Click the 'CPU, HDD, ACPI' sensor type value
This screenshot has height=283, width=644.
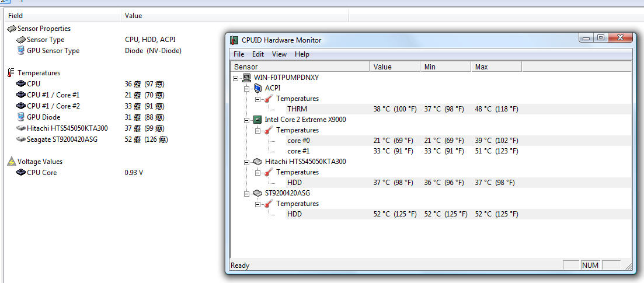150,40
